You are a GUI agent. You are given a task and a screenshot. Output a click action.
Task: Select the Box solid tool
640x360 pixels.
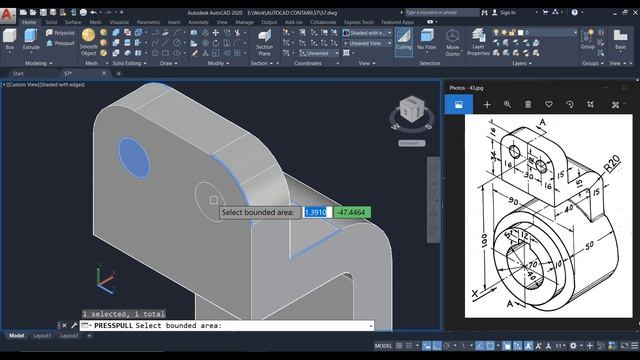[10, 39]
